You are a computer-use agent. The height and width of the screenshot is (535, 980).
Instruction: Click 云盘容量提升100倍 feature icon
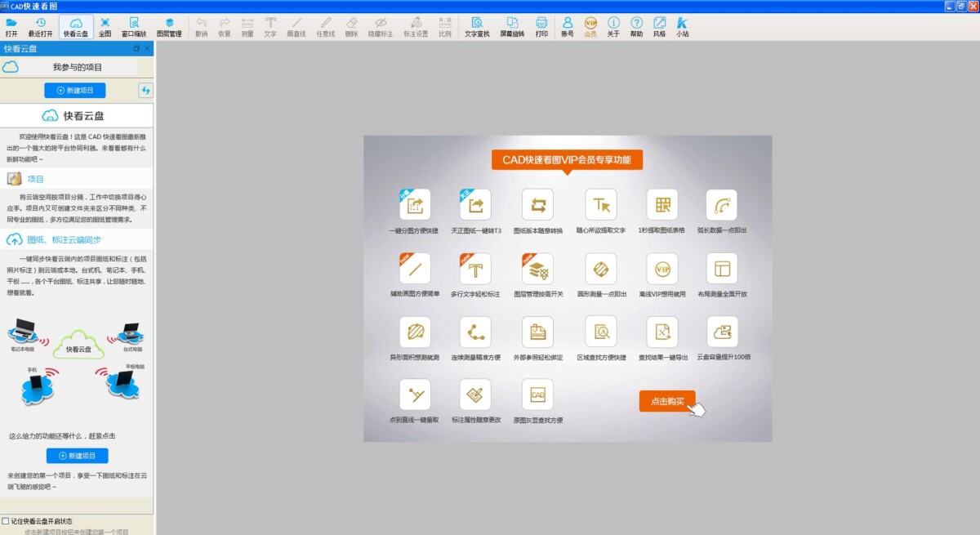point(722,332)
